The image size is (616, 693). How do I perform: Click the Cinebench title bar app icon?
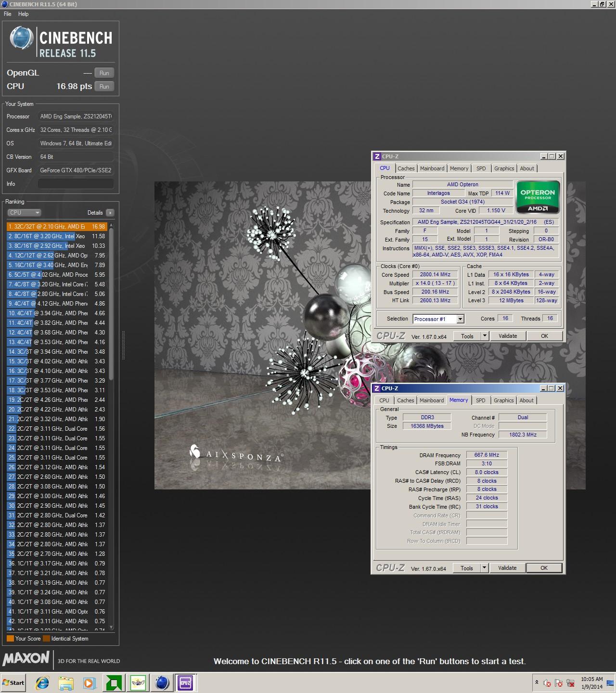pyautogui.click(x=5, y=4)
